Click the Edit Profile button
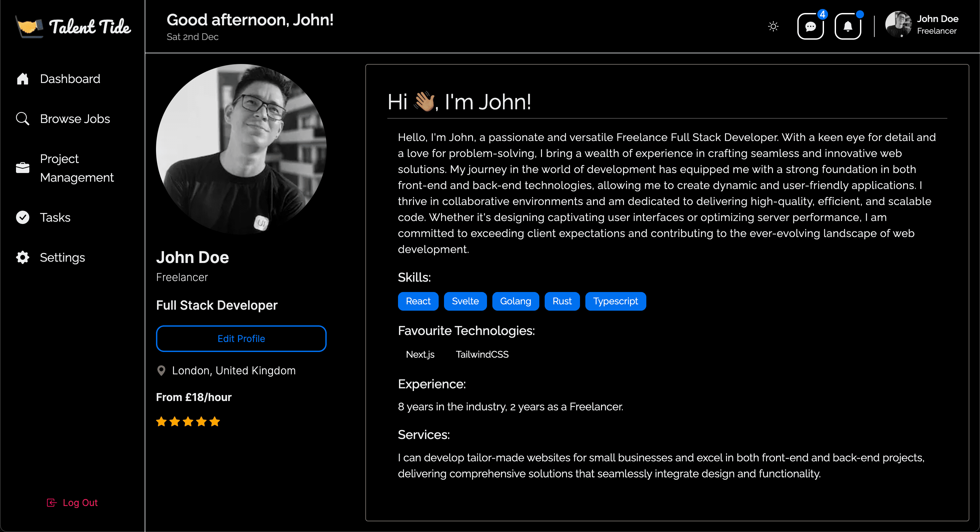This screenshot has height=532, width=980. (241, 339)
